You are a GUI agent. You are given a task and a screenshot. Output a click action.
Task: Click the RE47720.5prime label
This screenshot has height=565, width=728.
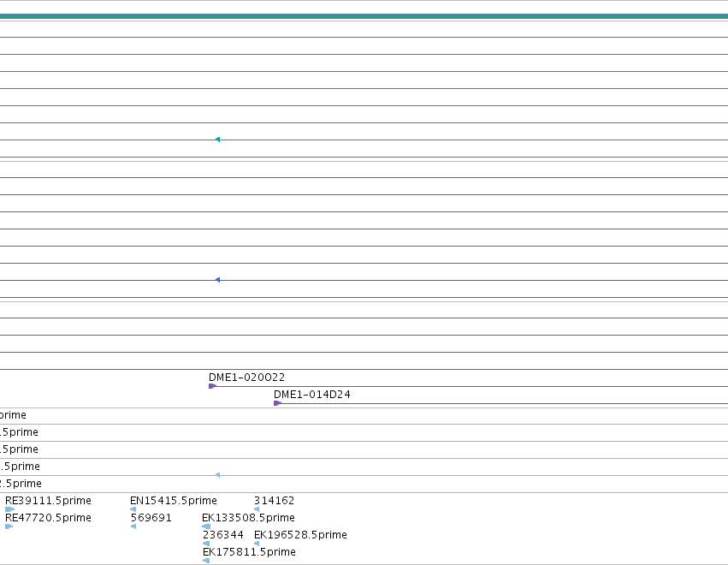(x=48, y=518)
